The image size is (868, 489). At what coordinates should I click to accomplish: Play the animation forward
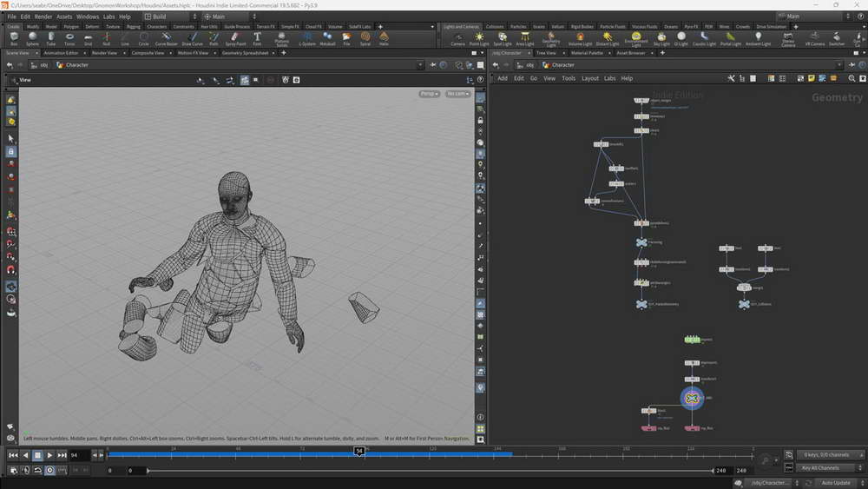(x=49, y=455)
